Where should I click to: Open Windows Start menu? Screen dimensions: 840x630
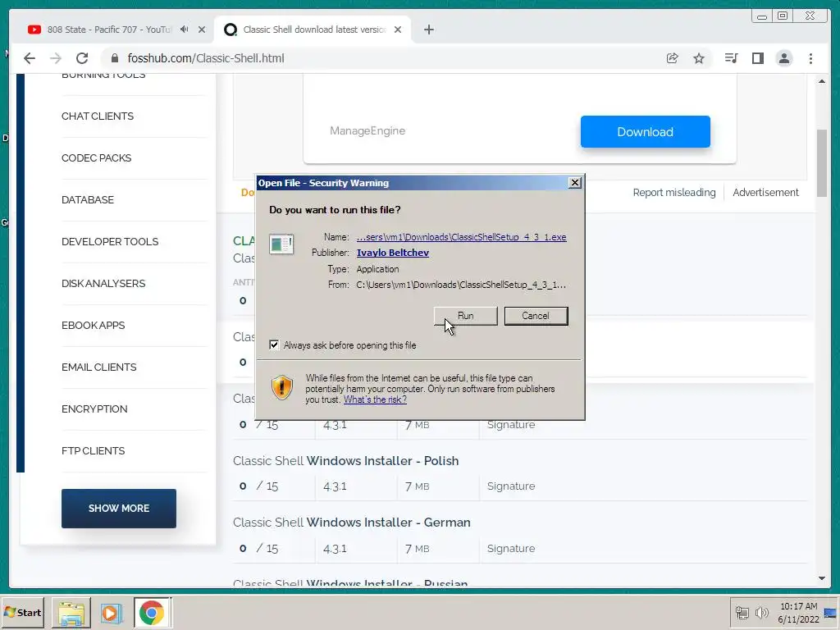pyautogui.click(x=22, y=612)
